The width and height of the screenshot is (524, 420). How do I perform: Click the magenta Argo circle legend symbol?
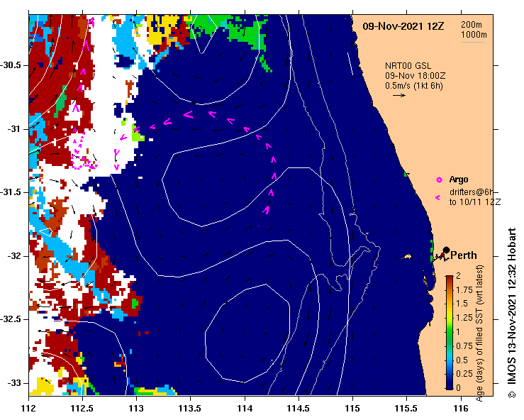tap(439, 180)
